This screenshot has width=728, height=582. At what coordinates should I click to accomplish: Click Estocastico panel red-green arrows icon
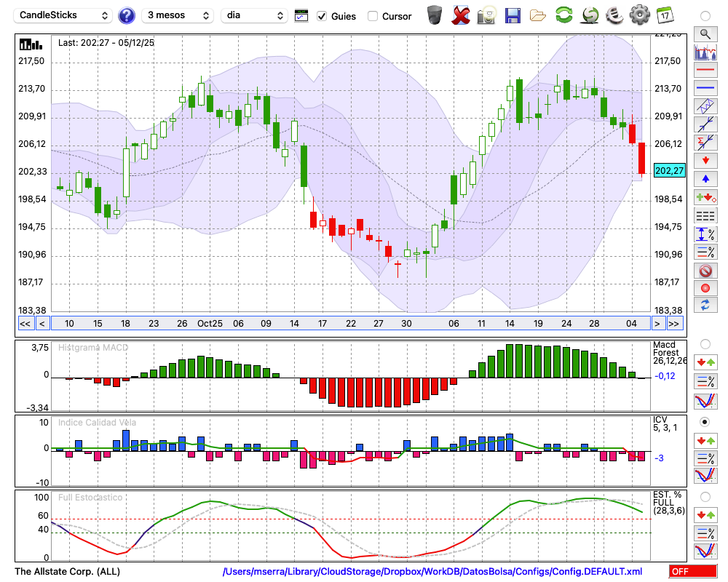705,514
